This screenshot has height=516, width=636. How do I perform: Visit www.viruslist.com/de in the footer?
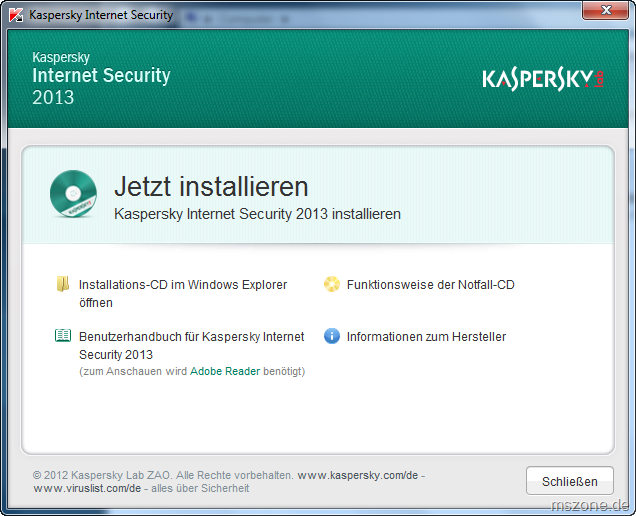point(87,488)
